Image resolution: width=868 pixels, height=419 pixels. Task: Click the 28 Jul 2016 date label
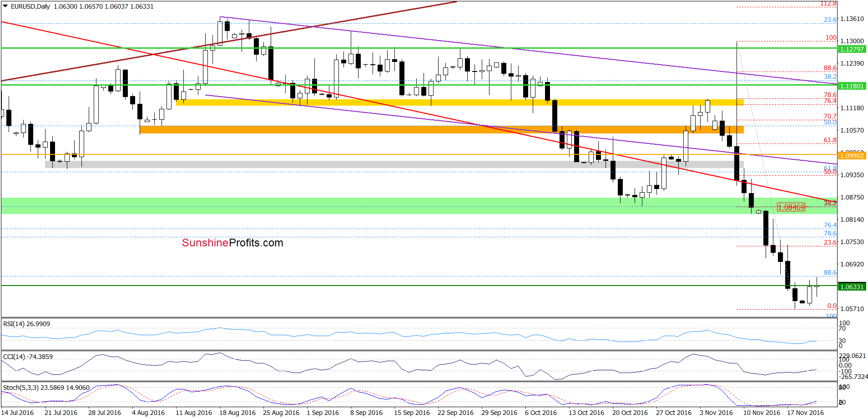click(105, 413)
